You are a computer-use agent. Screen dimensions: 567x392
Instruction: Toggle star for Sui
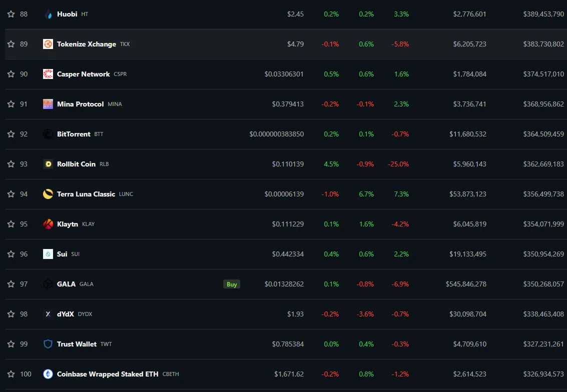click(x=11, y=254)
